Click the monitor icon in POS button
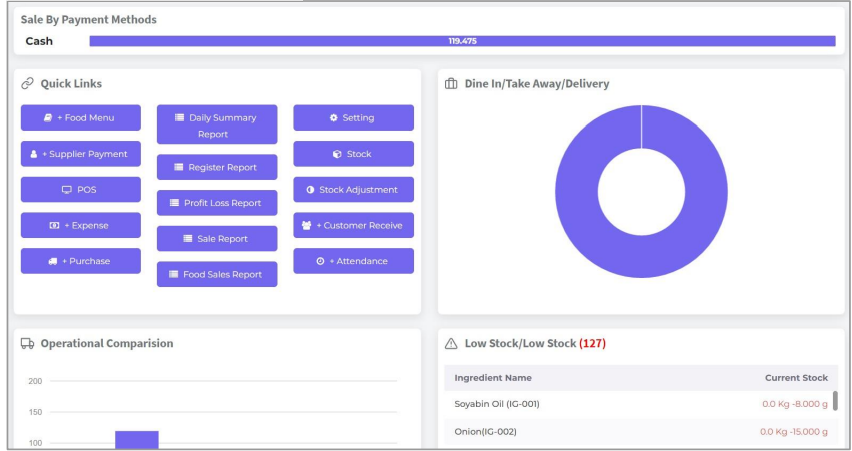852x451 pixels. tap(67, 190)
